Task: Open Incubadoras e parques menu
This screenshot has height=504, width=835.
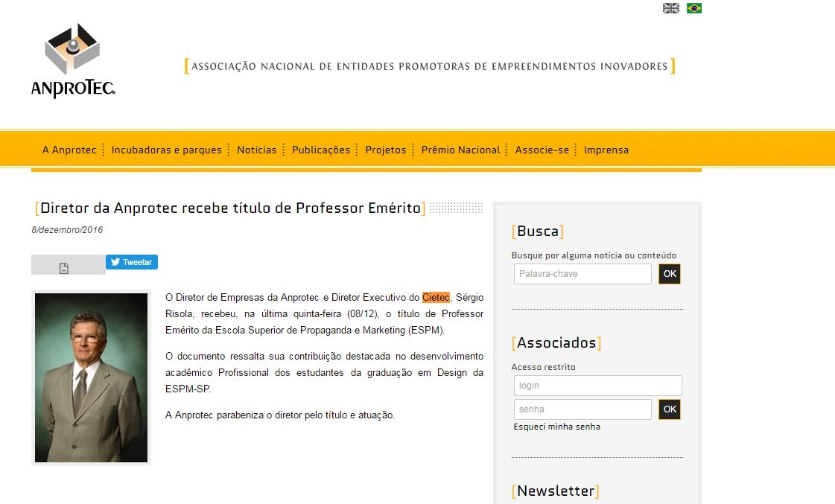Action: pos(166,150)
